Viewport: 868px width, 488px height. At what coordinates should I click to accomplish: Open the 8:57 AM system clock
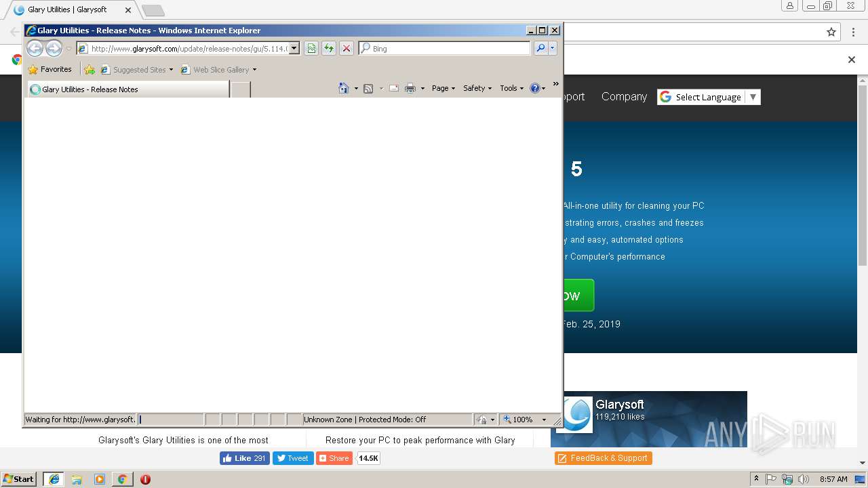(833, 479)
